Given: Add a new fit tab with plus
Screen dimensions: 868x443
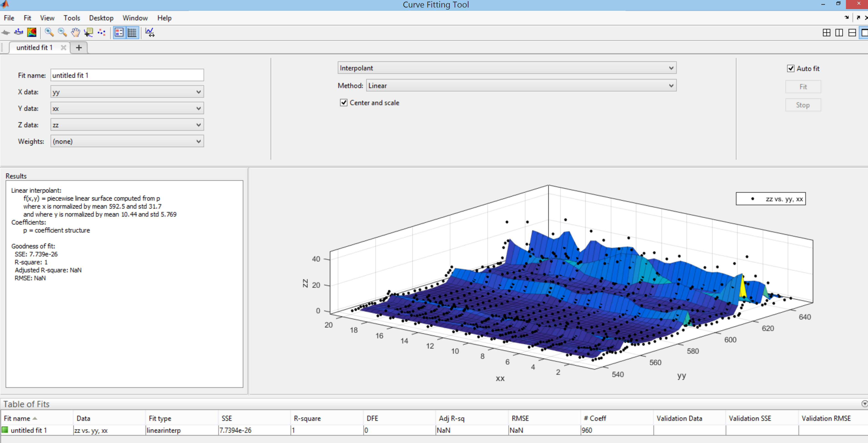Looking at the screenshot, I should coord(79,48).
